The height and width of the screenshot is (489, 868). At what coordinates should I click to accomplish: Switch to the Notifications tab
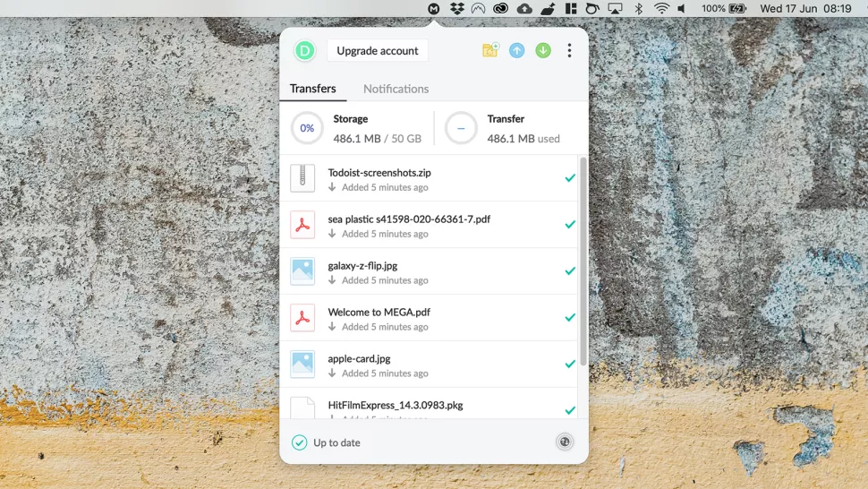tap(396, 89)
